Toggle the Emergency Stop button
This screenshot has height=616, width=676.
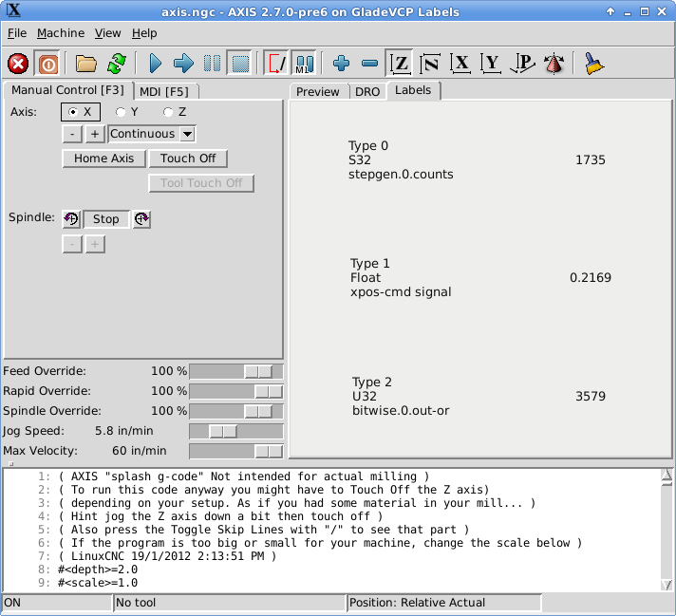18,64
